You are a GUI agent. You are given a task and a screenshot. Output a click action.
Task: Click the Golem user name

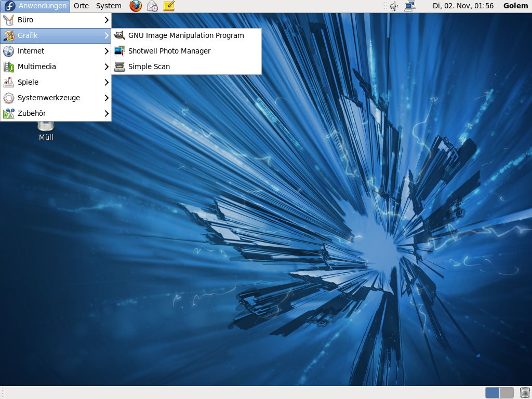[515, 6]
